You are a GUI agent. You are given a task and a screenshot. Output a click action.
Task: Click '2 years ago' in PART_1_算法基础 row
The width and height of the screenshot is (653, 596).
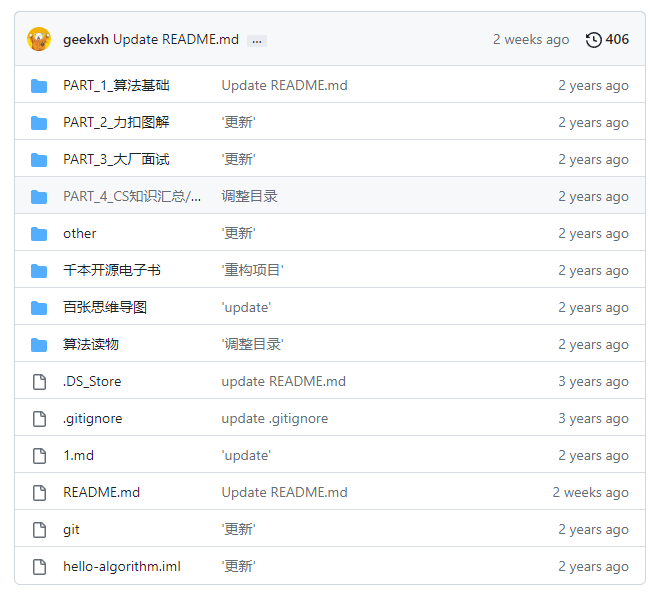593,86
